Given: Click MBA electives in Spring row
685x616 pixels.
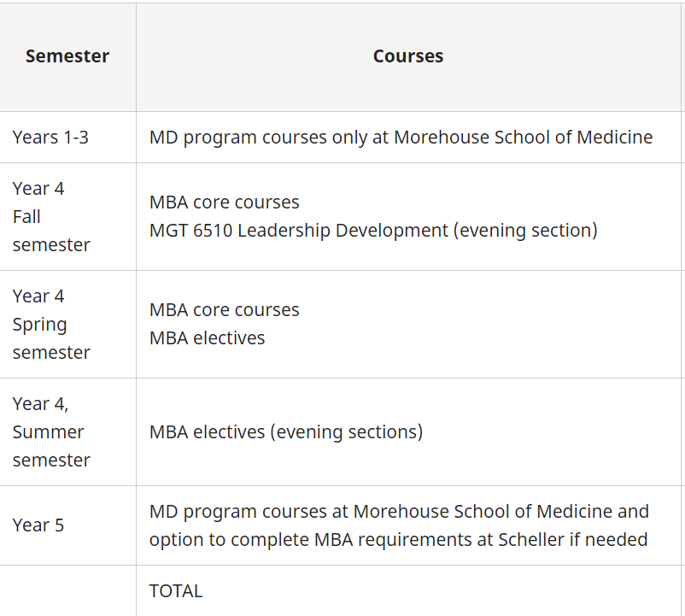Looking at the screenshot, I should [x=207, y=337].
